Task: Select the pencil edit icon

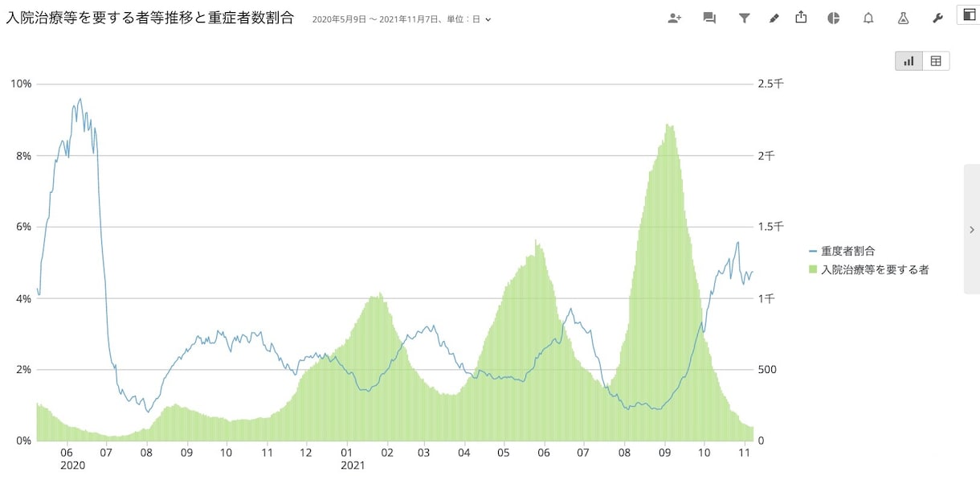Action: pyautogui.click(x=774, y=18)
